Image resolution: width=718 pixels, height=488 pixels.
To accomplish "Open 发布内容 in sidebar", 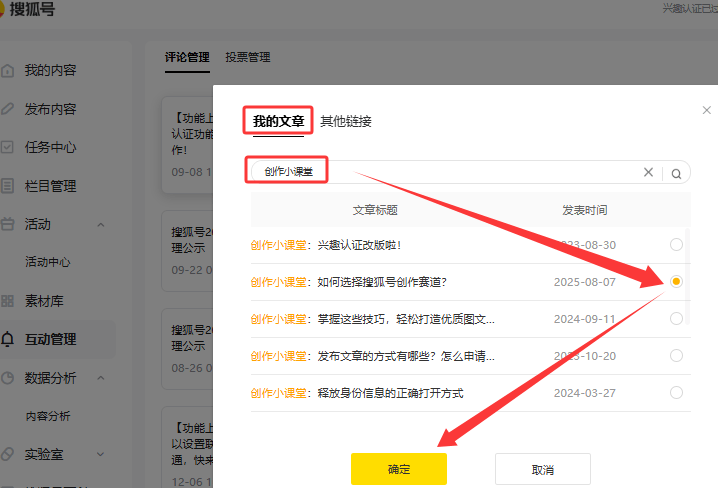I will click(x=50, y=109).
